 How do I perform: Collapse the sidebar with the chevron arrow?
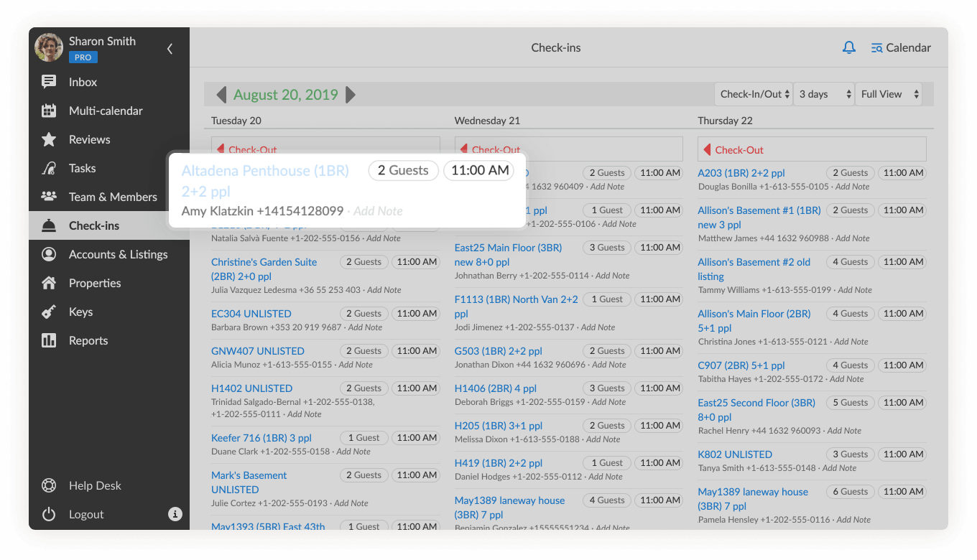click(x=170, y=49)
